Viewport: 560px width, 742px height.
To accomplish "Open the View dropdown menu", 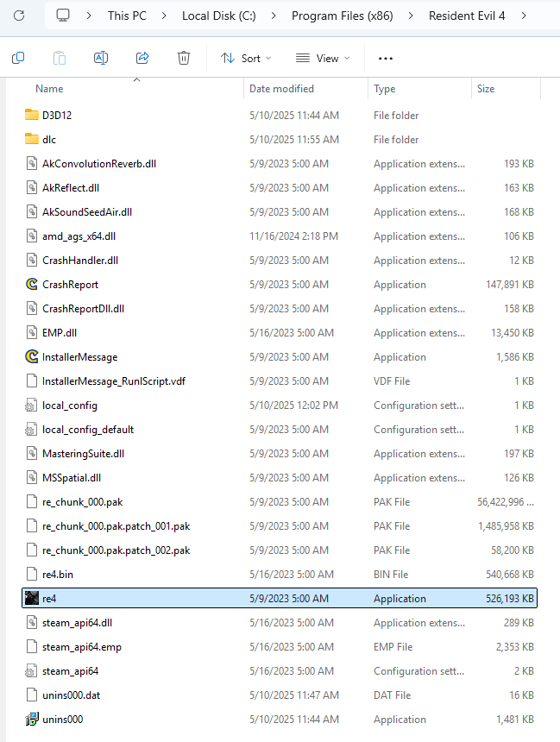I will pyautogui.click(x=323, y=58).
